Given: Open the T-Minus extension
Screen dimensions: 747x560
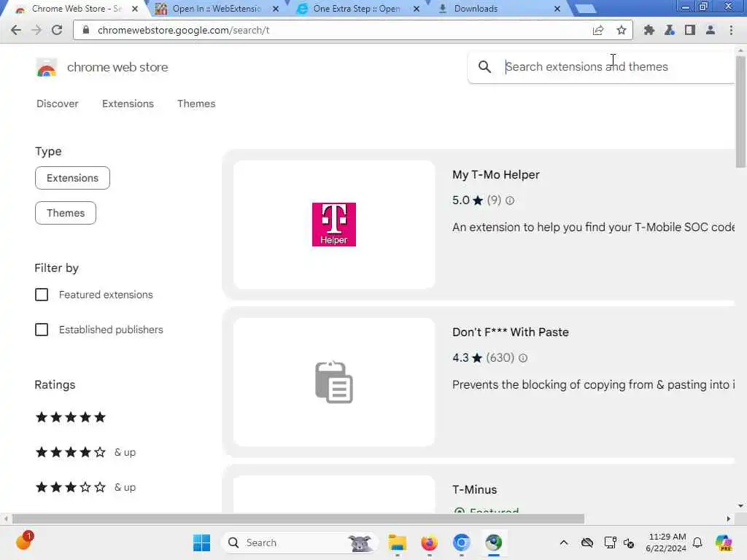Looking at the screenshot, I should [474, 489].
